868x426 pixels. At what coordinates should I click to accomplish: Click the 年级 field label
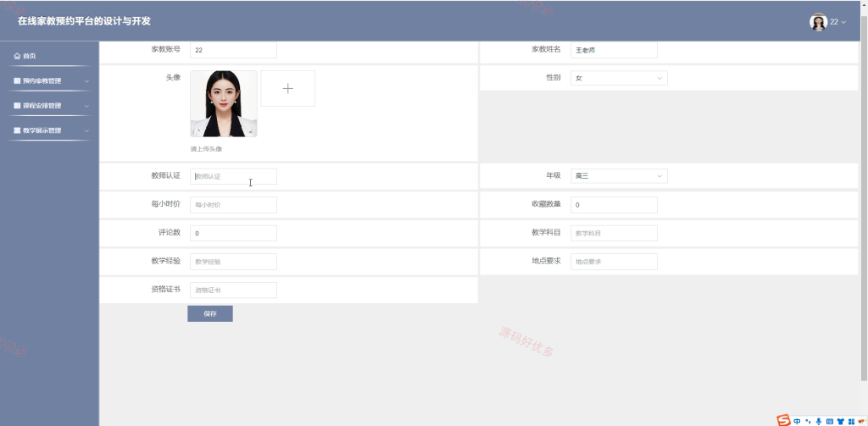pos(554,175)
